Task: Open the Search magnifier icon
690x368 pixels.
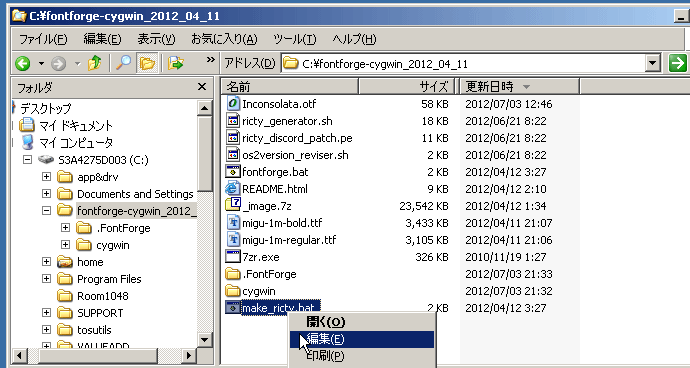Action: 123,63
